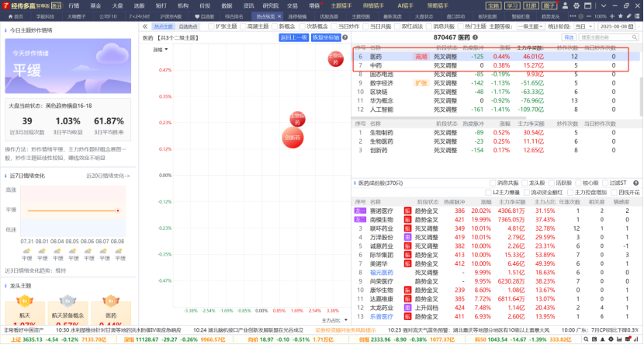644x345 pixels.
Task: Click the 经传多赢 app logo icon
Action: [5, 5]
